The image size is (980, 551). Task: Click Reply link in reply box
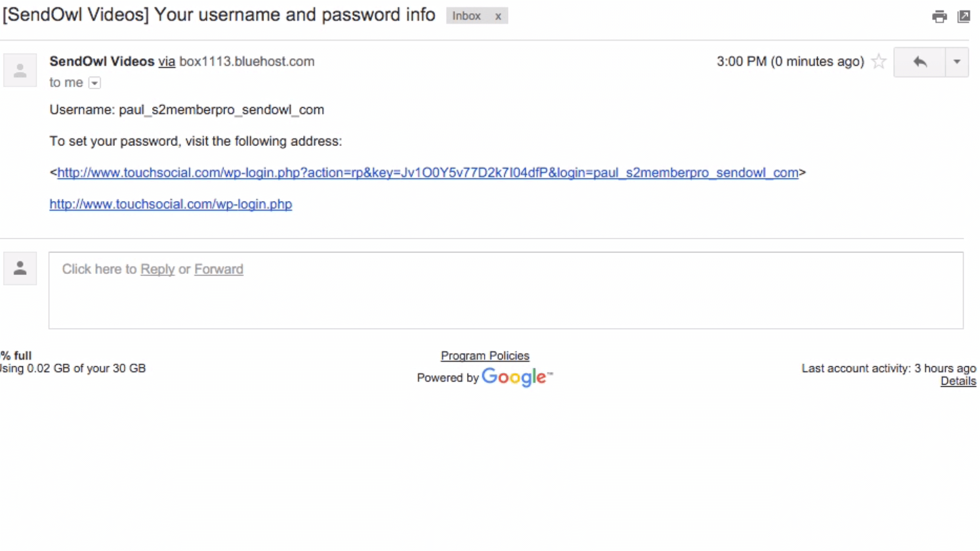click(157, 269)
